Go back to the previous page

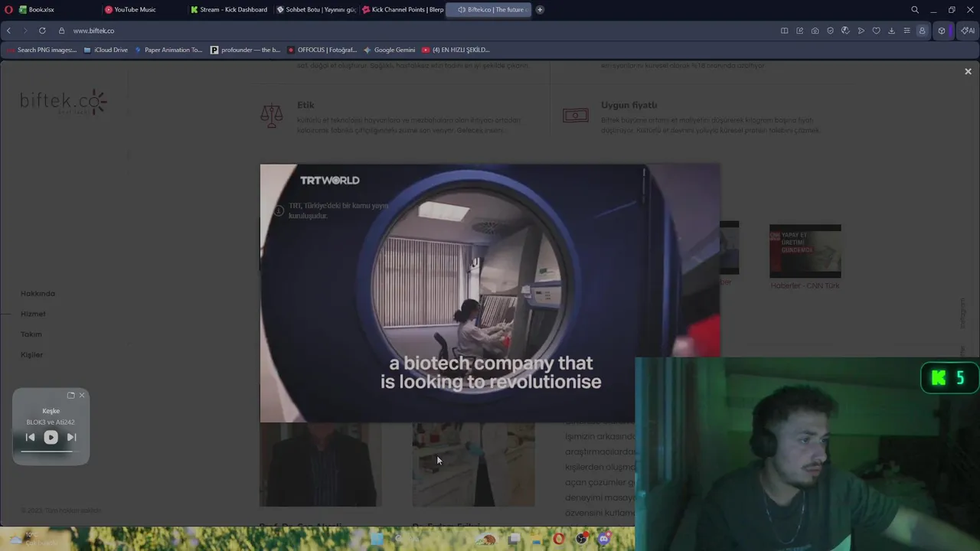pos(8,31)
